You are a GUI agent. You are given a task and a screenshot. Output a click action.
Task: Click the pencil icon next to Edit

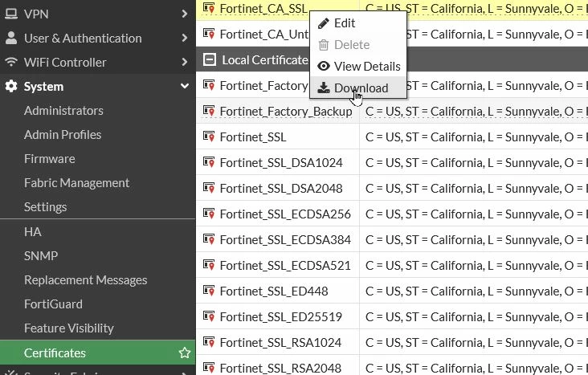click(323, 23)
